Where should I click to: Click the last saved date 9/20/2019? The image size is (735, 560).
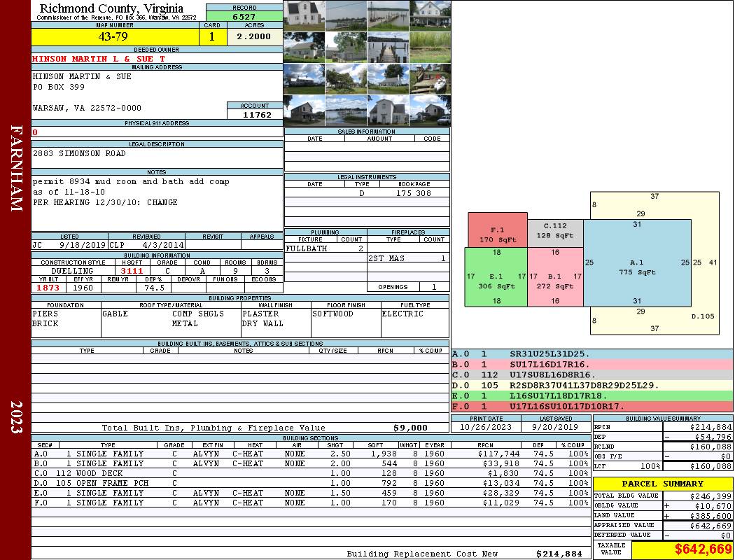click(x=555, y=428)
